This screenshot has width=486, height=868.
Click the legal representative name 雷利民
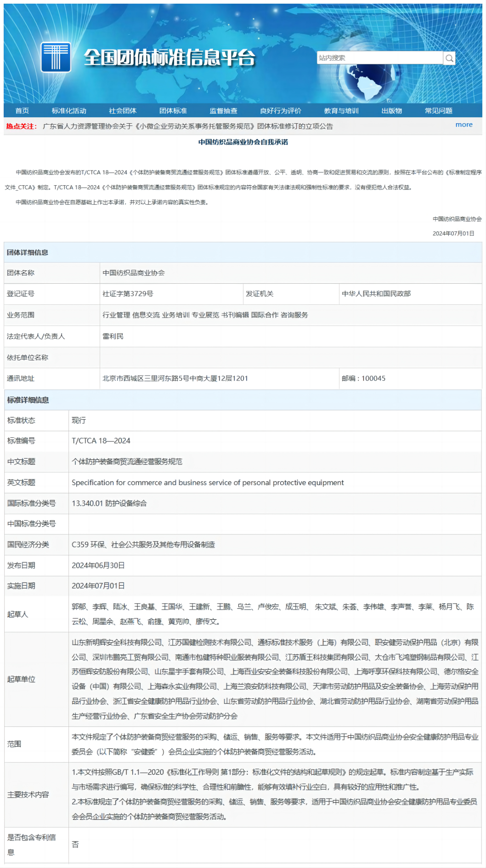coord(113,337)
